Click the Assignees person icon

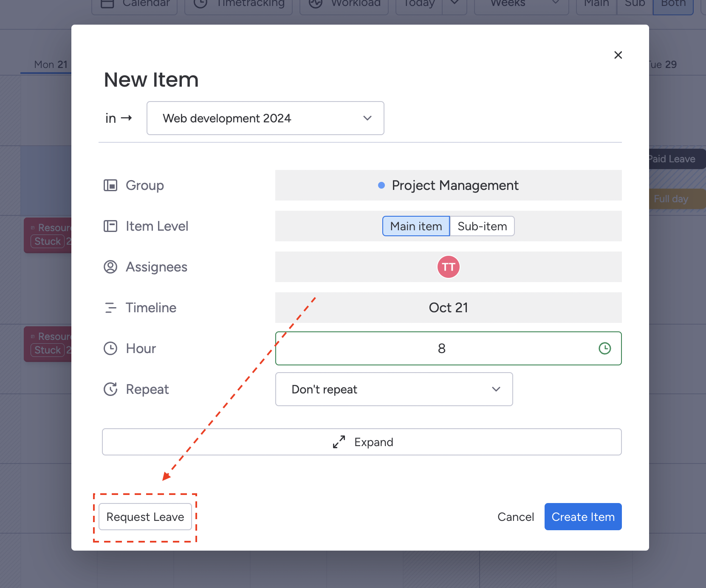coord(110,267)
